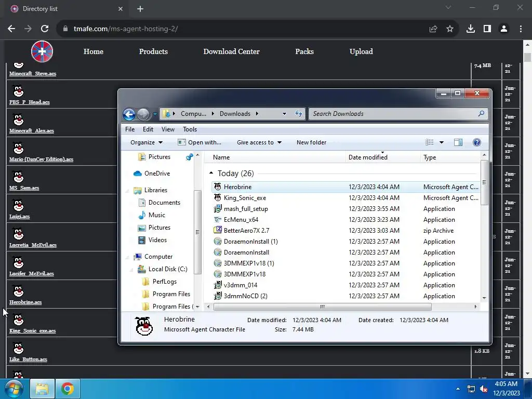Screen dimensions: 532x399
Task: Bookmark this page with the star icon
Action: coord(450,29)
